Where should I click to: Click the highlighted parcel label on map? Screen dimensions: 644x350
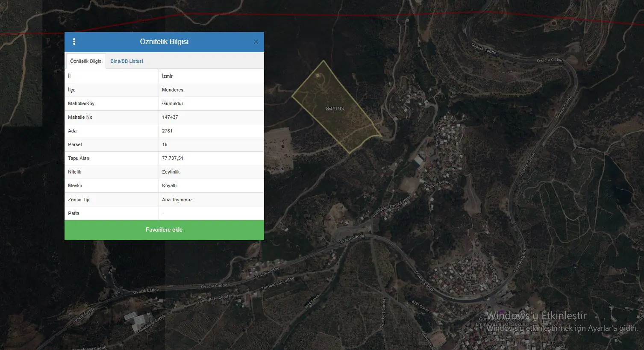(x=335, y=109)
